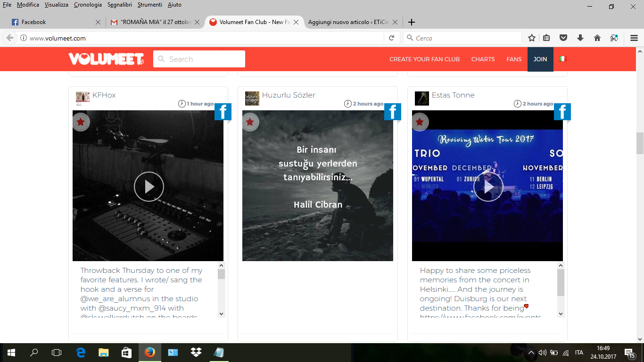Open the Firefox hamburger menu
The width and height of the screenshot is (644, 362).
pyautogui.click(x=634, y=38)
